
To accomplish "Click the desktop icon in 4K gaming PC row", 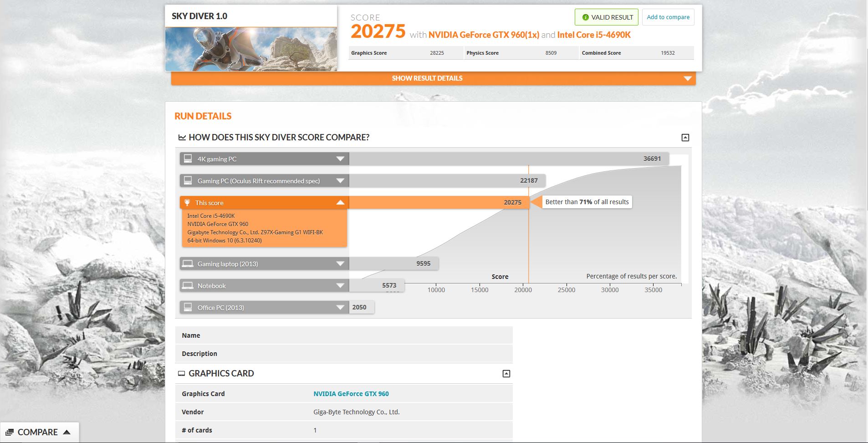I will [188, 159].
